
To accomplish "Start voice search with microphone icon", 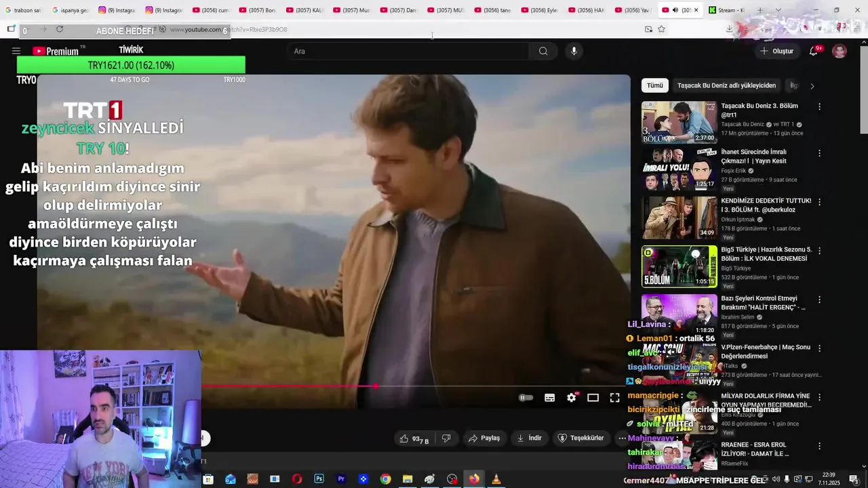I will pos(574,51).
